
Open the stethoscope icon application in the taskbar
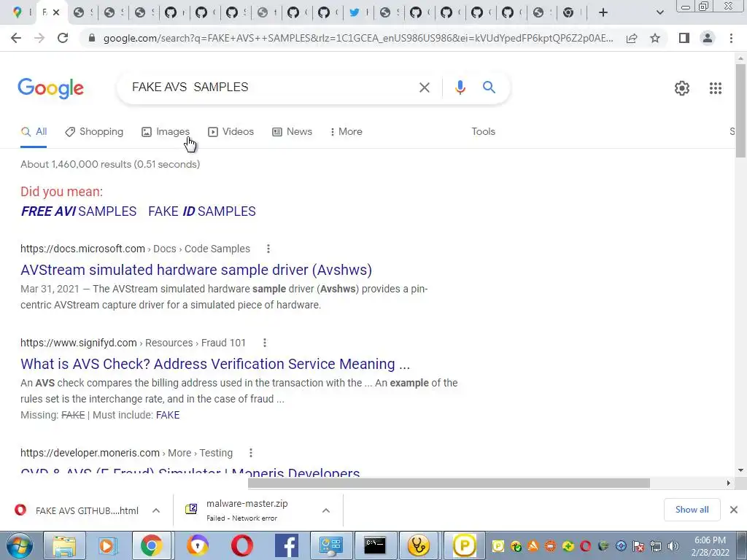pyautogui.click(x=418, y=545)
